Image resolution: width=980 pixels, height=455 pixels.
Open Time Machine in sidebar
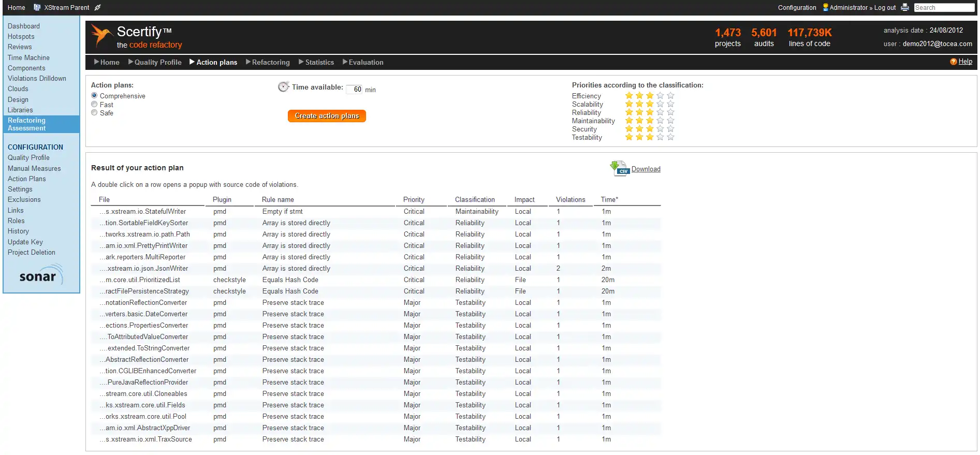(28, 58)
